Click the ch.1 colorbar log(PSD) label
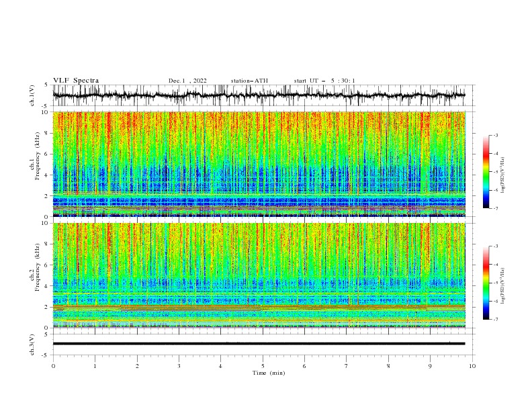The width and height of the screenshot is (532, 411). tap(502, 175)
